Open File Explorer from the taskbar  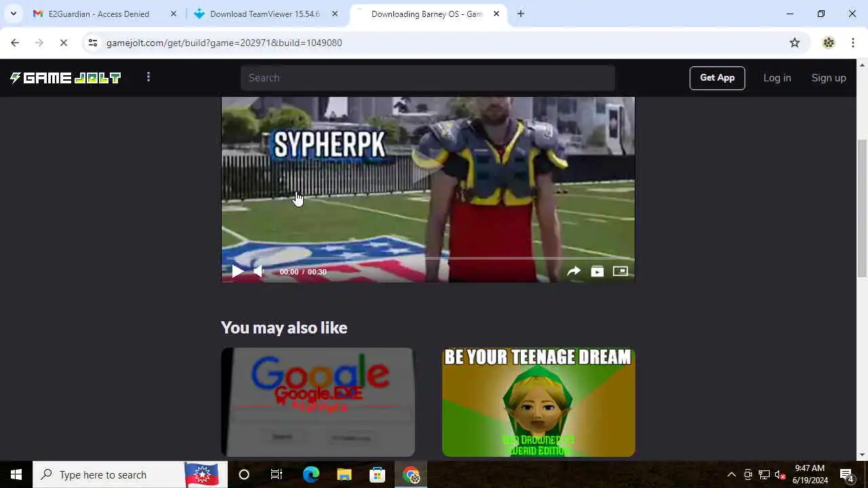pyautogui.click(x=344, y=474)
